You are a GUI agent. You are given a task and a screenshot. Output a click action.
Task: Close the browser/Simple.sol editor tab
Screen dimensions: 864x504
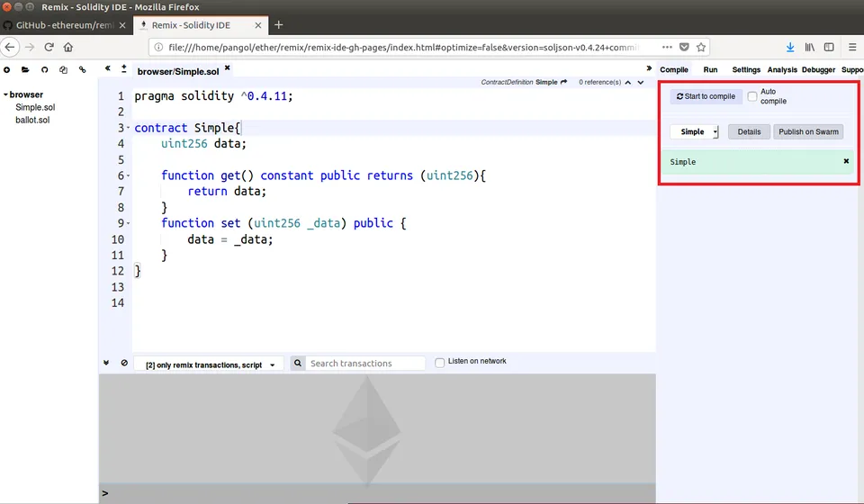coord(227,67)
